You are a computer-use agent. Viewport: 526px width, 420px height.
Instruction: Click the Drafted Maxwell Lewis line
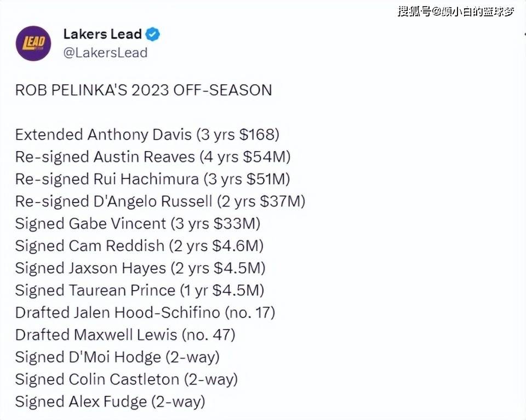(x=125, y=335)
